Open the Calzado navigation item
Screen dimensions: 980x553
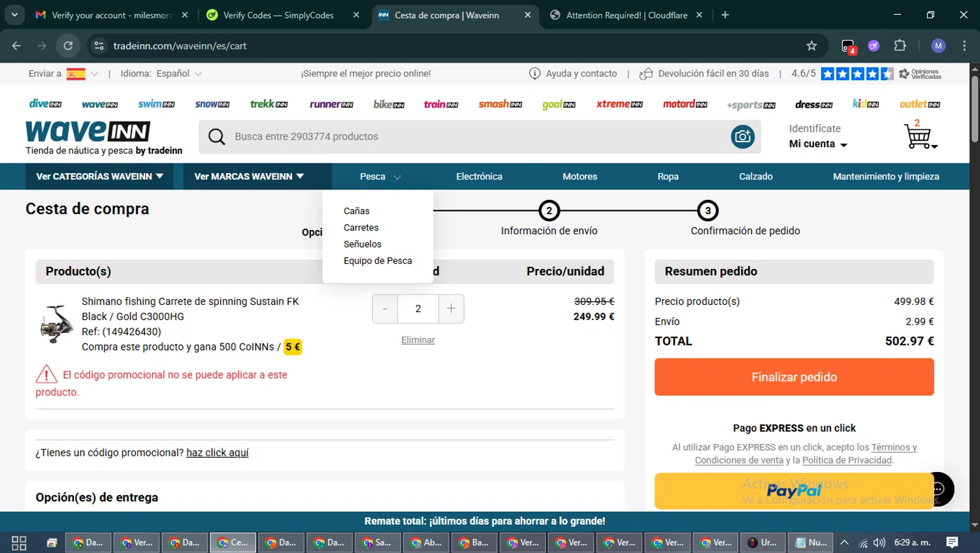click(756, 176)
